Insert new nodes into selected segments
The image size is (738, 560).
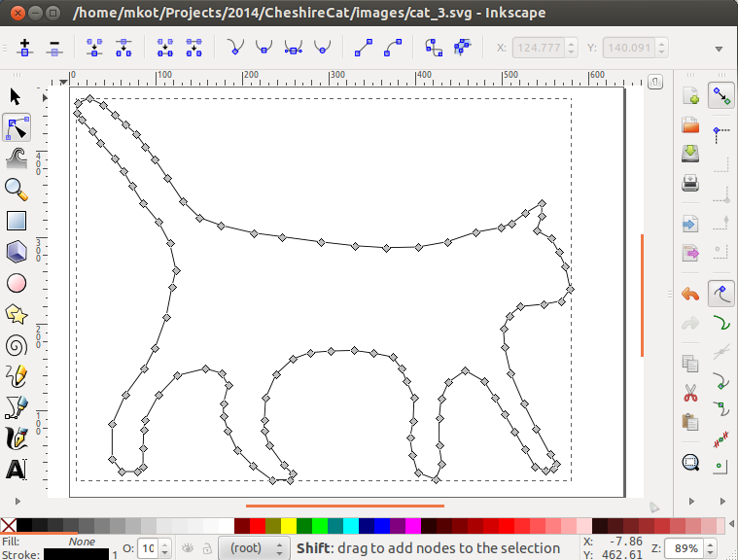click(x=25, y=48)
